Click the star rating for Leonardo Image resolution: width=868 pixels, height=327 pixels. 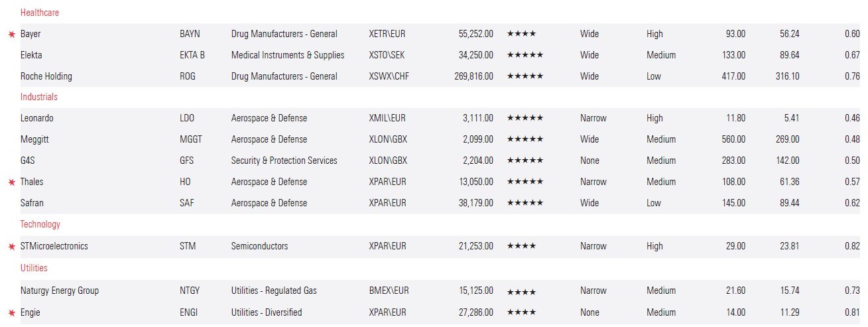pyautogui.click(x=525, y=118)
